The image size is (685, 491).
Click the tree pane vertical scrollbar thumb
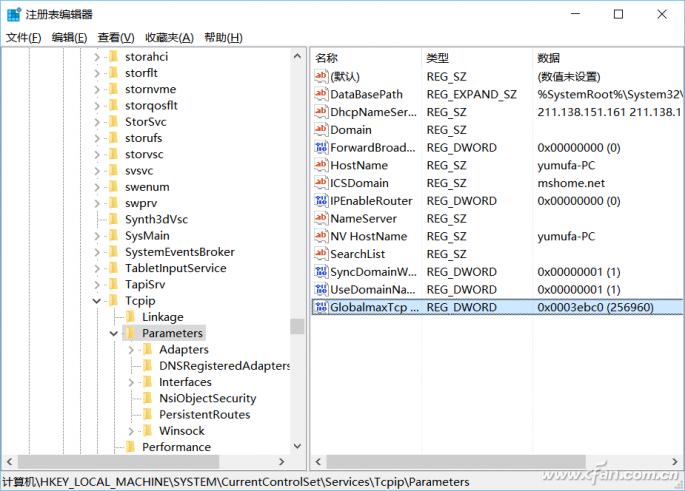[x=298, y=326]
